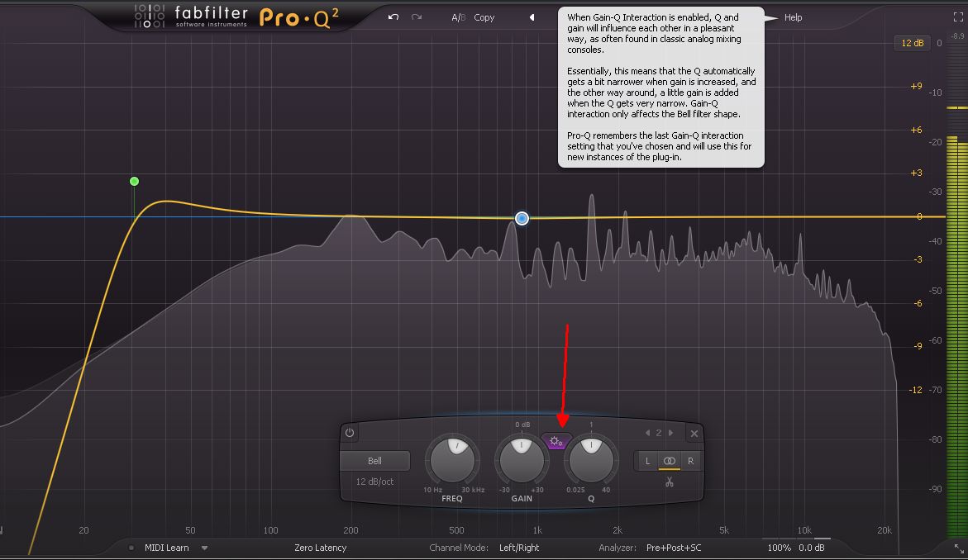The image size is (968, 560).
Task: Set band to Right channel only
Action: (690, 461)
